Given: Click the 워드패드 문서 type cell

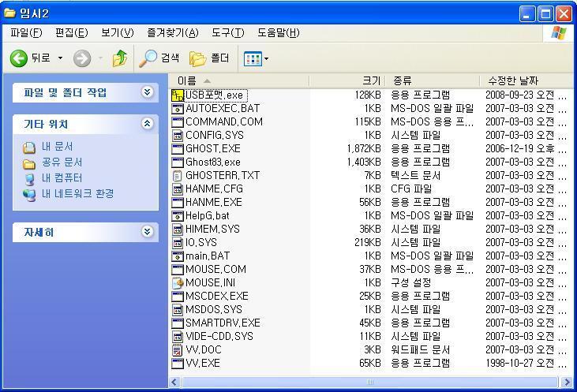Looking at the screenshot, I should coord(420,349).
